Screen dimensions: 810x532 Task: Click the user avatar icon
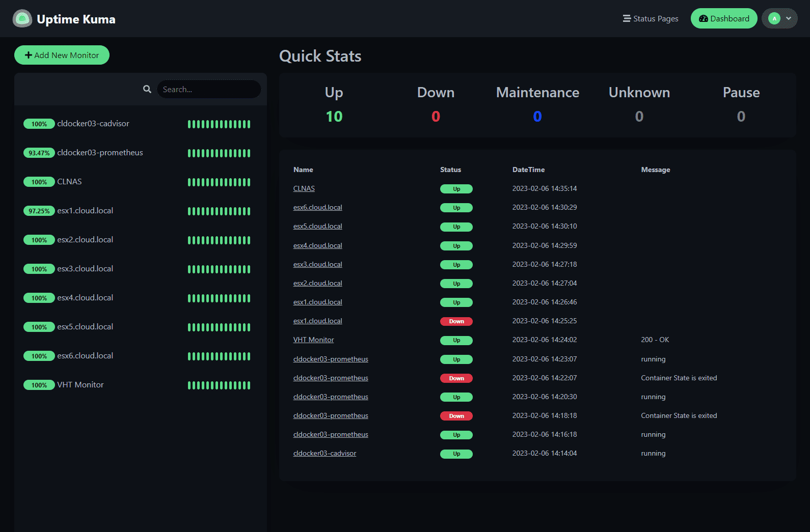click(x=774, y=19)
